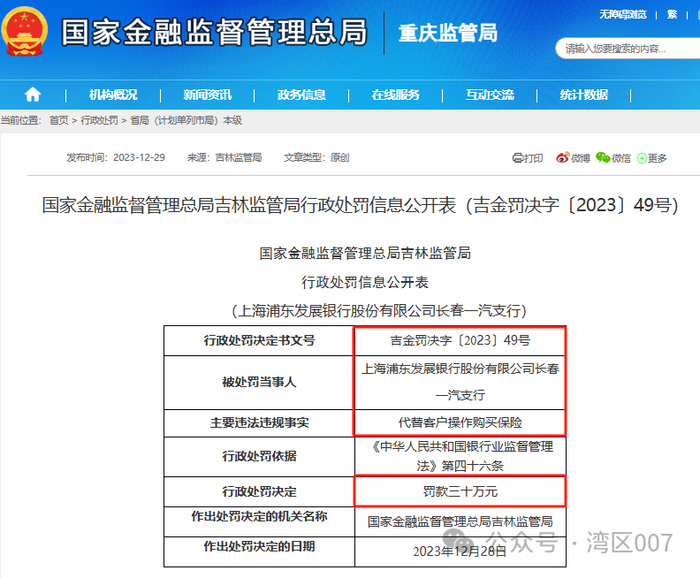Go to 行政处罚 in breadcrumb

[100, 121]
